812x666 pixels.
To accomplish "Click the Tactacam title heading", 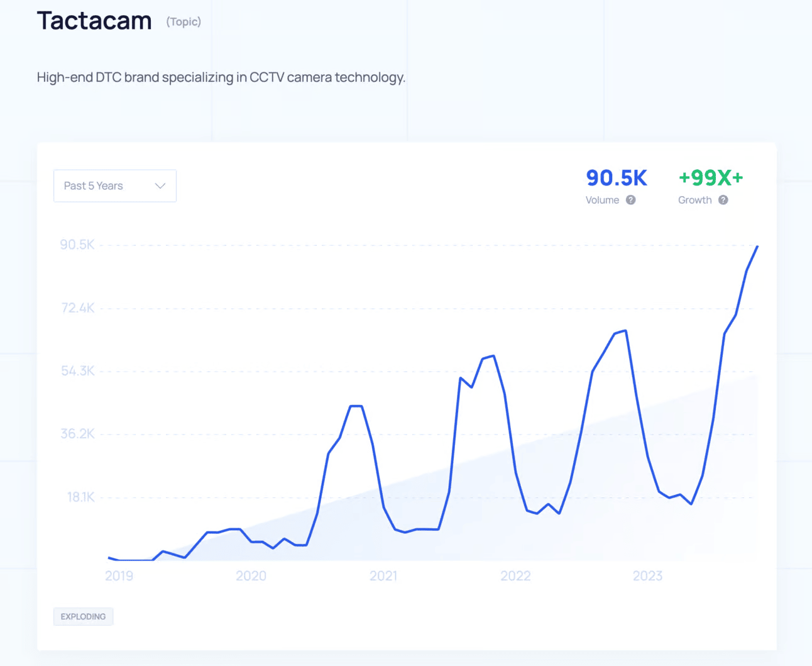I will coord(94,21).
